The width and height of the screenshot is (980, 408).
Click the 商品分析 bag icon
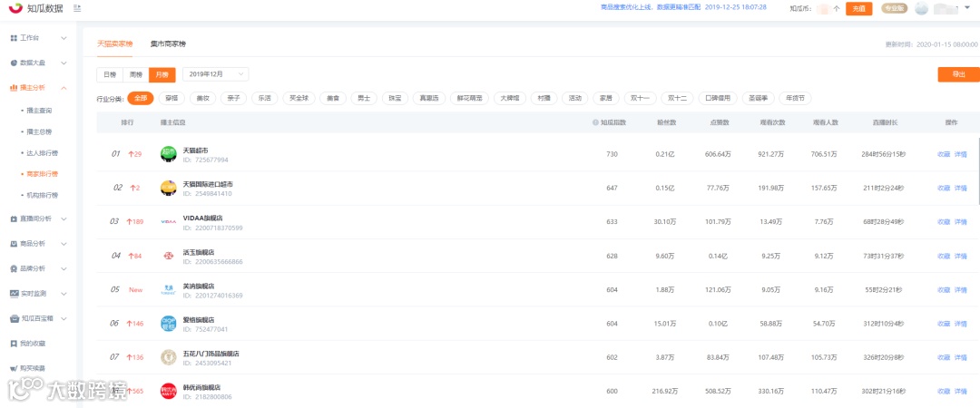[14, 244]
